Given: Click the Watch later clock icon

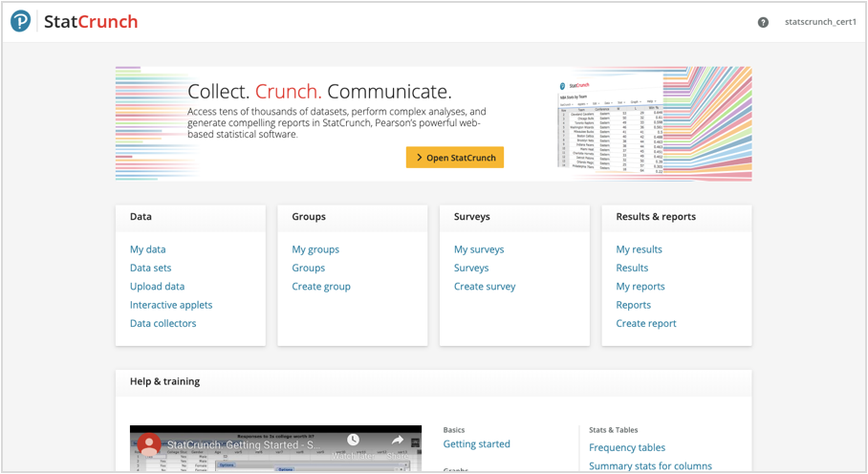Looking at the screenshot, I should coord(353,441).
